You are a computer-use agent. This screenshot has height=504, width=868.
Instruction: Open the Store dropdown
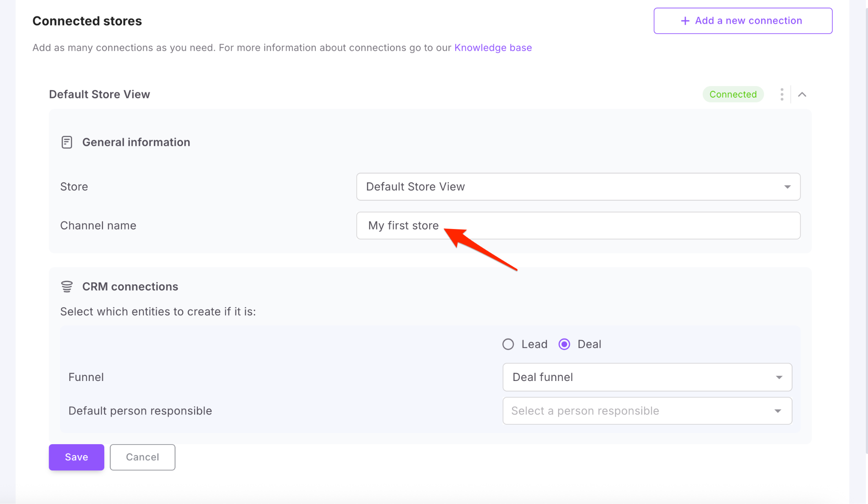click(578, 187)
